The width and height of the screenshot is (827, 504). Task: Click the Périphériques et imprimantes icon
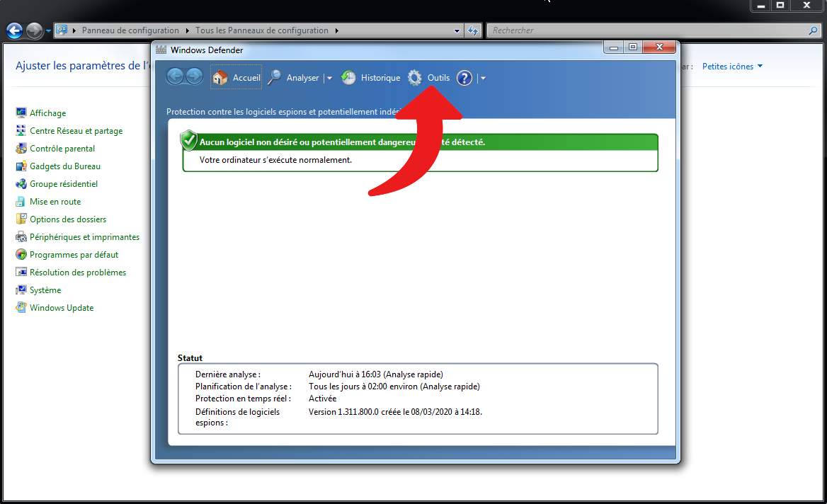point(21,236)
